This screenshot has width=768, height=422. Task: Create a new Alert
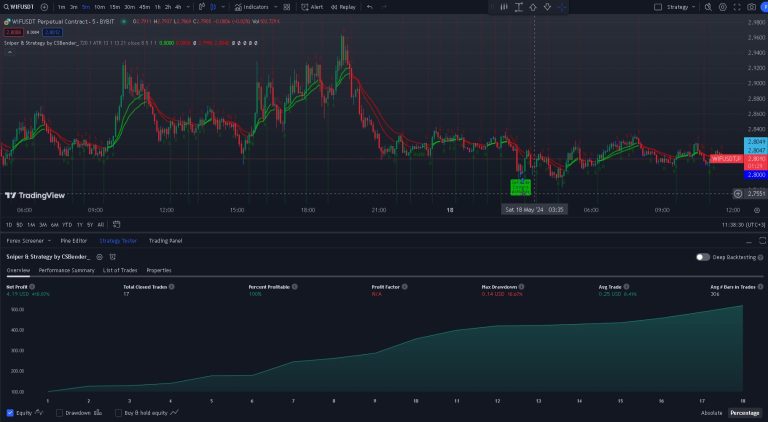coord(312,7)
